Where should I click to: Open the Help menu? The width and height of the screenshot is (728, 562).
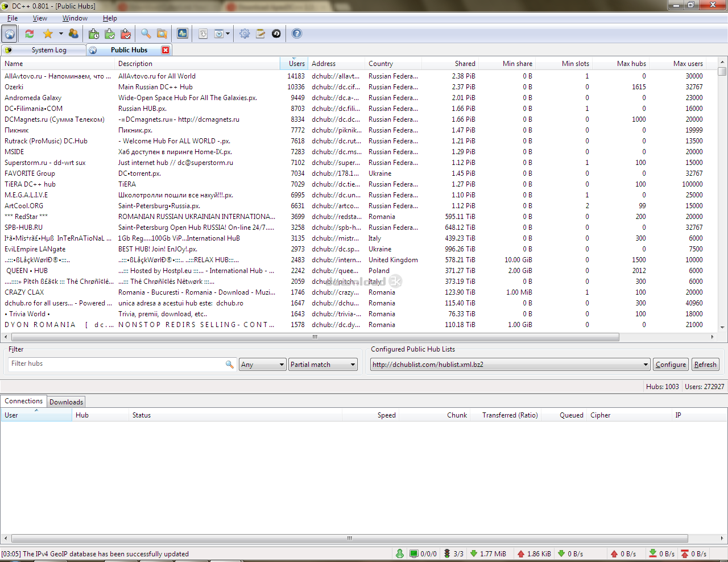pos(110,18)
